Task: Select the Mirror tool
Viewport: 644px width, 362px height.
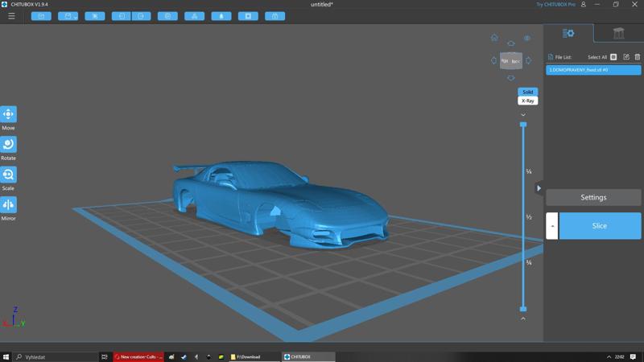Action: [8, 205]
